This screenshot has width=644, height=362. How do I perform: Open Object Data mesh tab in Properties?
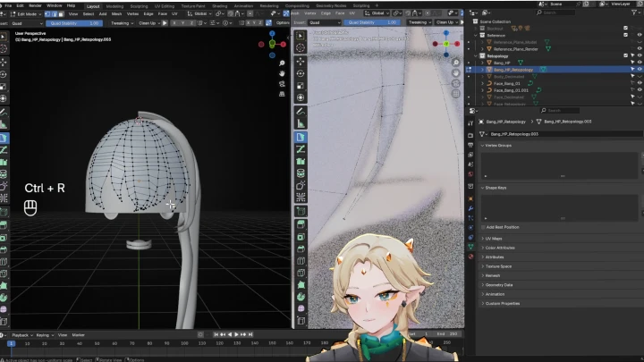coord(470,247)
